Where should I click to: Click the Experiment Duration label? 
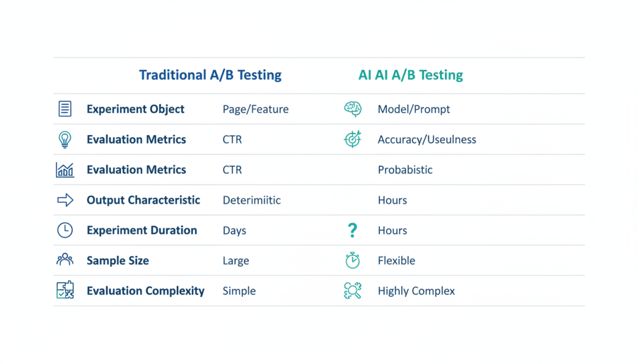tap(142, 230)
